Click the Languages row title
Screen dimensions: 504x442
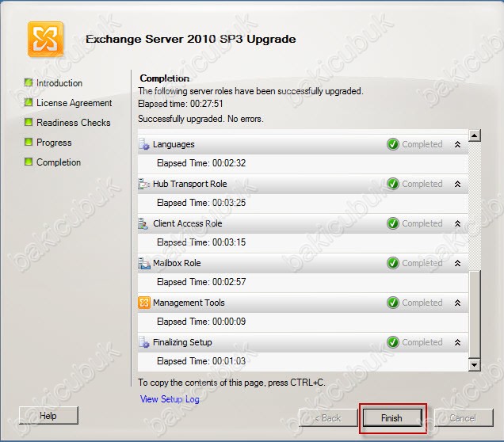[174, 144]
